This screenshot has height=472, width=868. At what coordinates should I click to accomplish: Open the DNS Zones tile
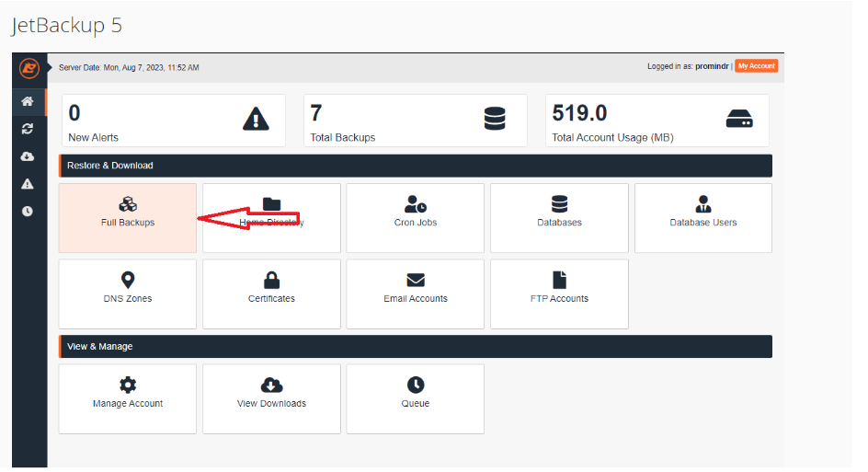coord(128,294)
